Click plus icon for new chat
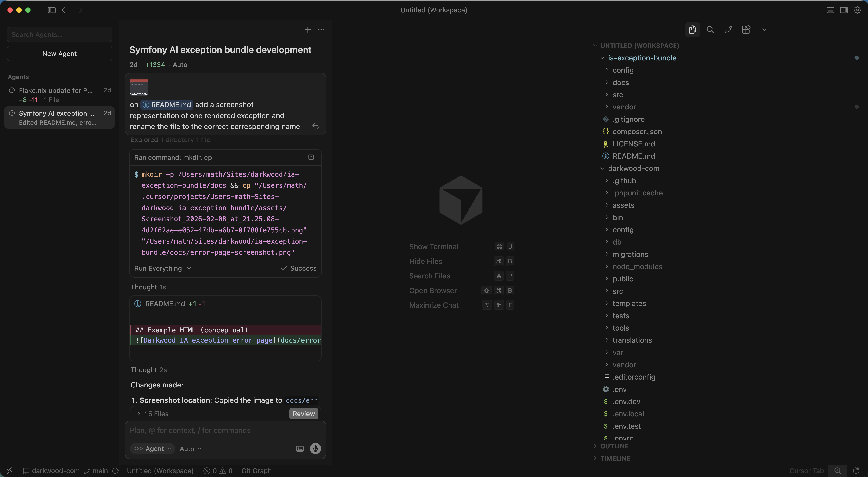 coord(307,30)
